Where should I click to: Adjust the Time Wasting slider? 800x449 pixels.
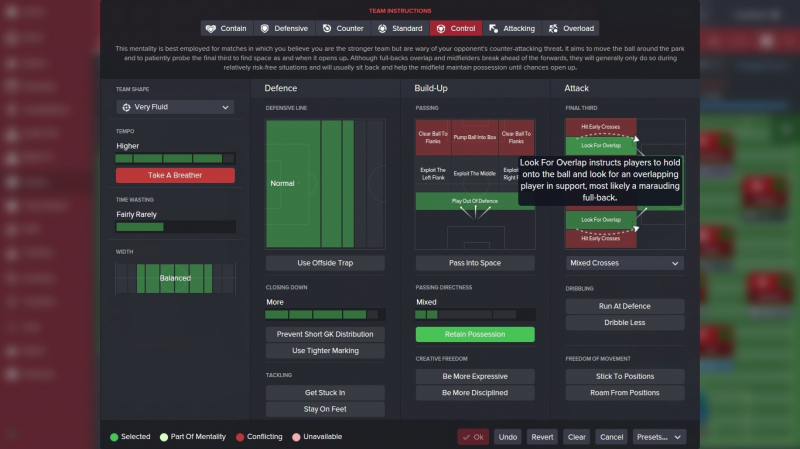coord(175,227)
